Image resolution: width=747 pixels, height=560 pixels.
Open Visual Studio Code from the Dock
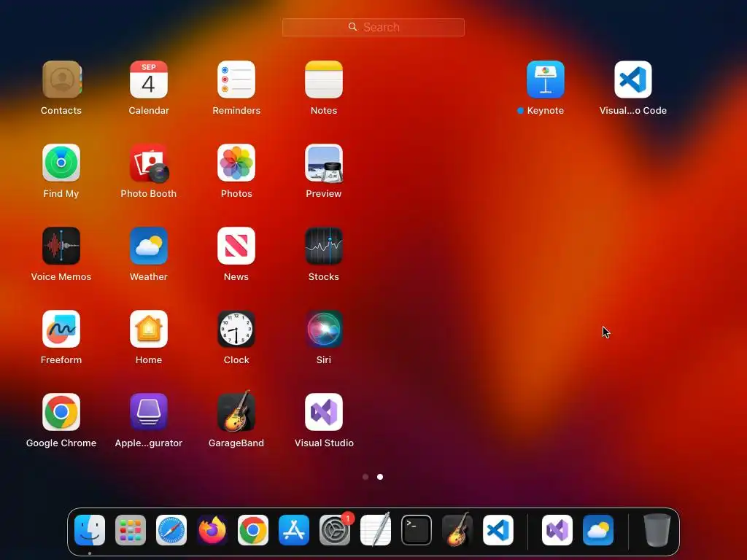(x=498, y=530)
